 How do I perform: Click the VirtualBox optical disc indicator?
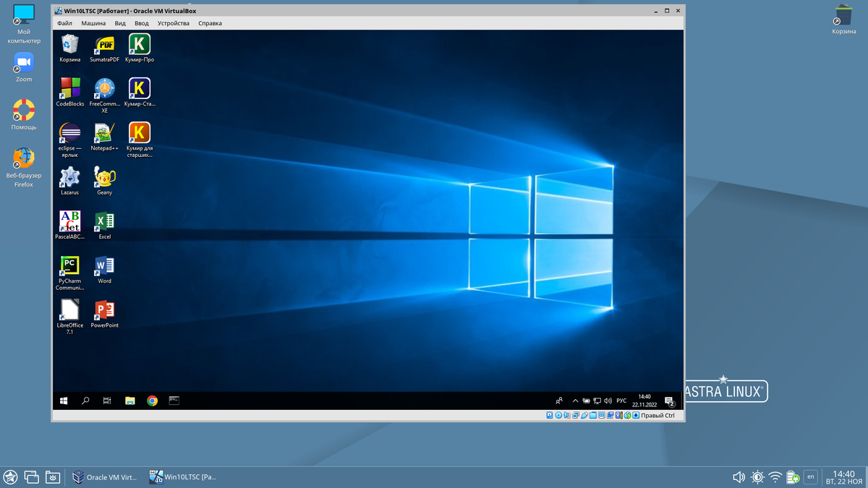558,415
